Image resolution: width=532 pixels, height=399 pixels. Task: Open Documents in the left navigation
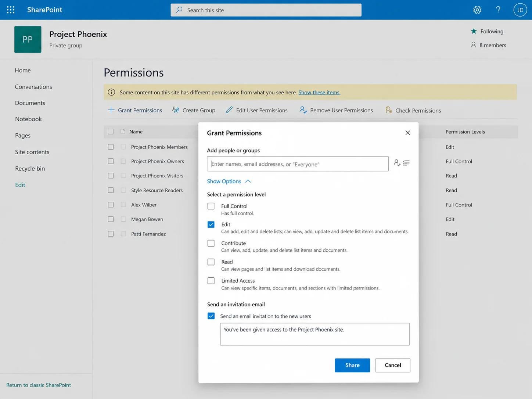coord(30,103)
